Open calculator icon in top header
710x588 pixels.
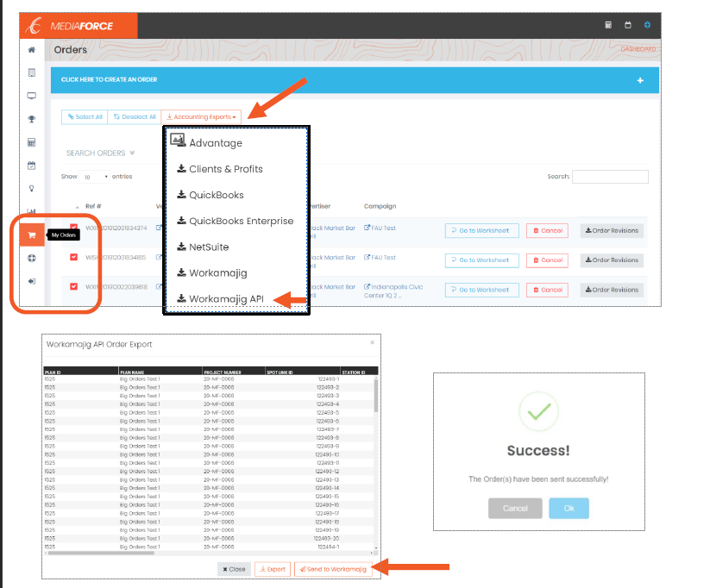[608, 25]
